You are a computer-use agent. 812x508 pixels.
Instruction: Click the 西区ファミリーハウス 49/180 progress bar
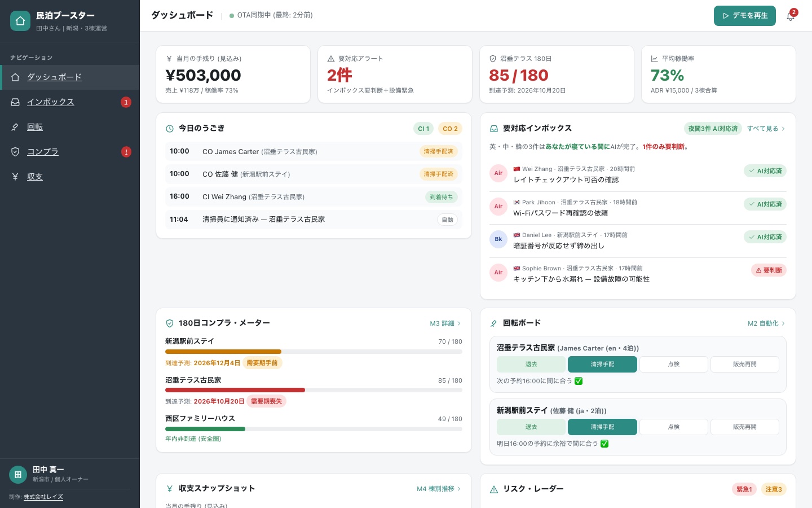[314, 429]
